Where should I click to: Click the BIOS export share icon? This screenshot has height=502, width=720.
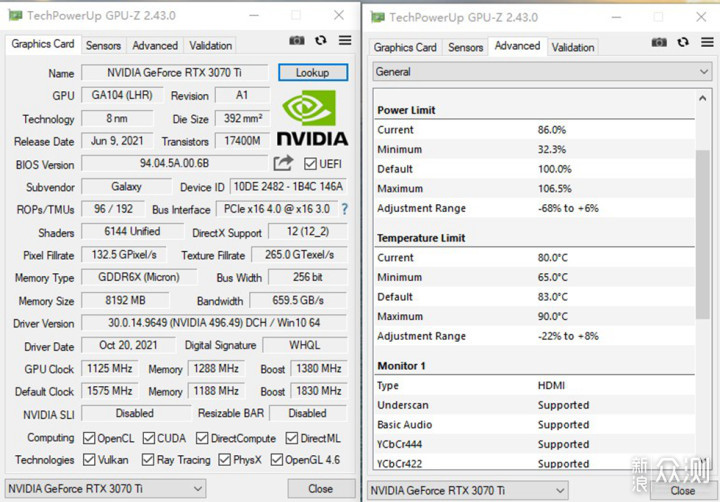click(283, 163)
